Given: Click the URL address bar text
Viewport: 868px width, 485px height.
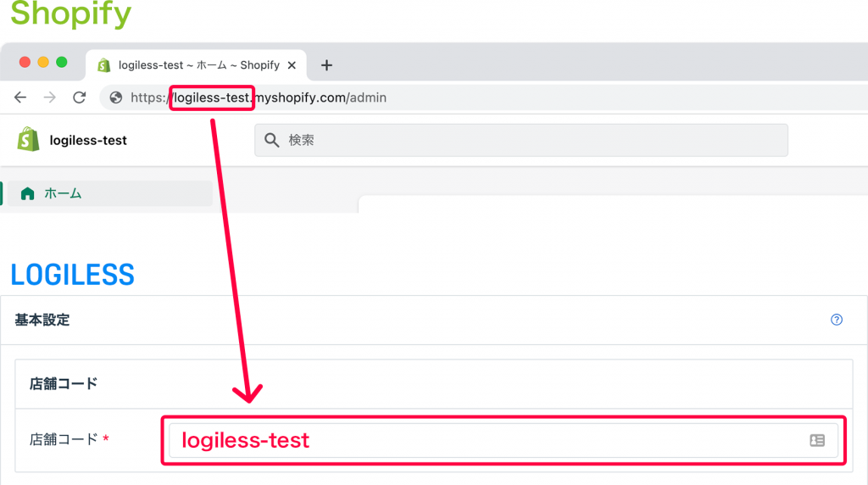Looking at the screenshot, I should click(259, 98).
